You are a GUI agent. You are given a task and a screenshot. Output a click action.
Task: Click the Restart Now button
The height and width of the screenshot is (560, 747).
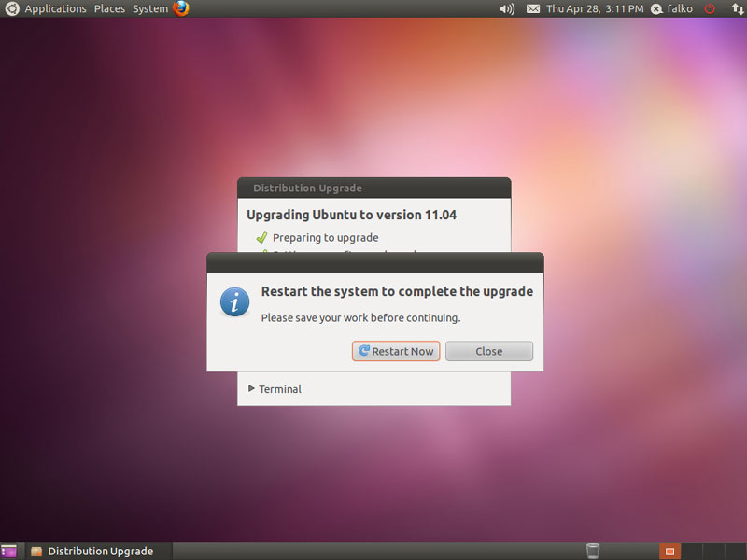[395, 351]
